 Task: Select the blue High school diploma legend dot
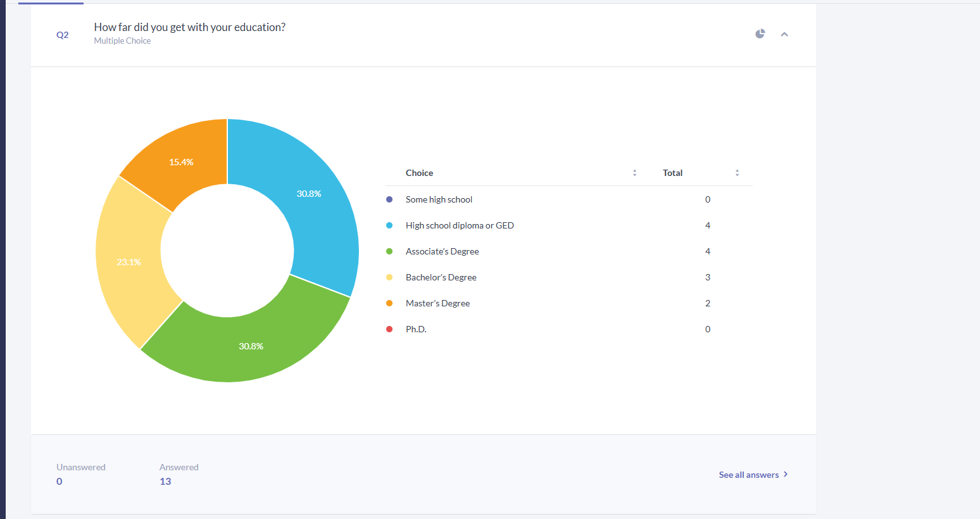pyautogui.click(x=389, y=225)
